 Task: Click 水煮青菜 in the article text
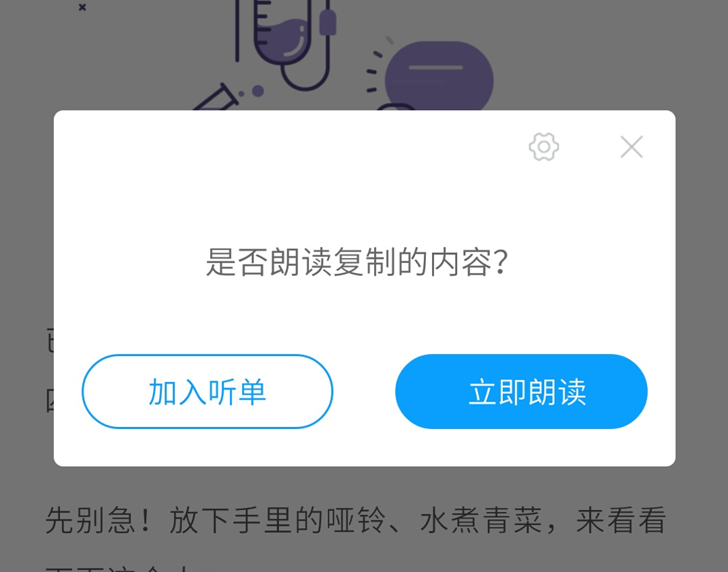coord(481,520)
